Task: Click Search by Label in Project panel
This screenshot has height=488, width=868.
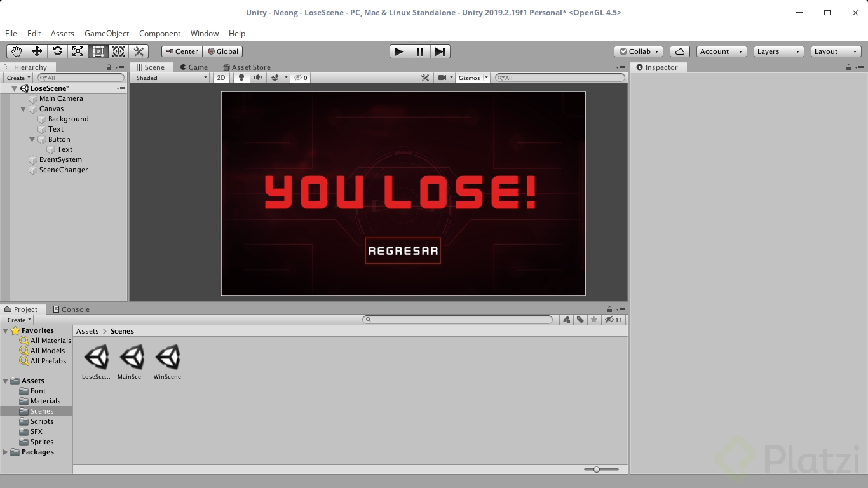Action: tap(580, 320)
